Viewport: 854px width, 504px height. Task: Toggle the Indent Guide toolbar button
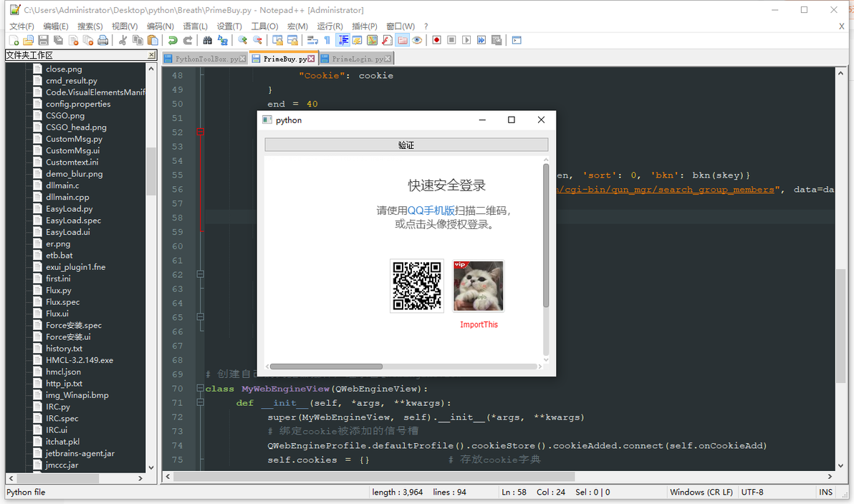tap(343, 40)
